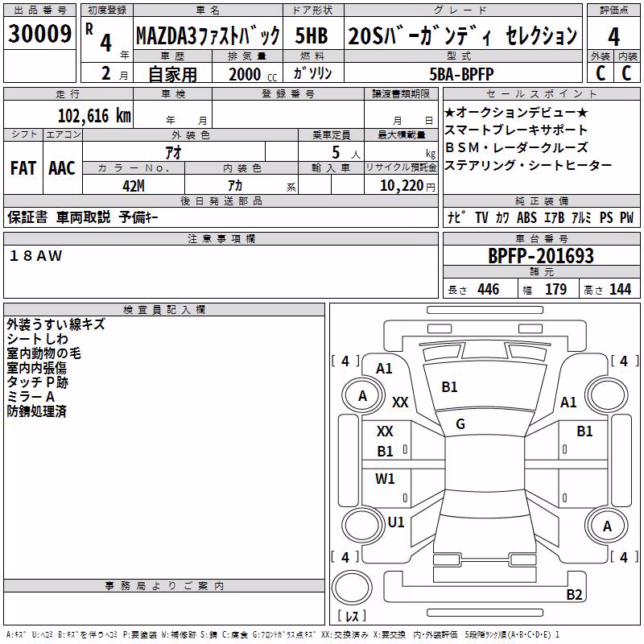The height and width of the screenshot is (644, 644).
Task: Click U1 dent mark near left rear wheel
Action: 396,522
